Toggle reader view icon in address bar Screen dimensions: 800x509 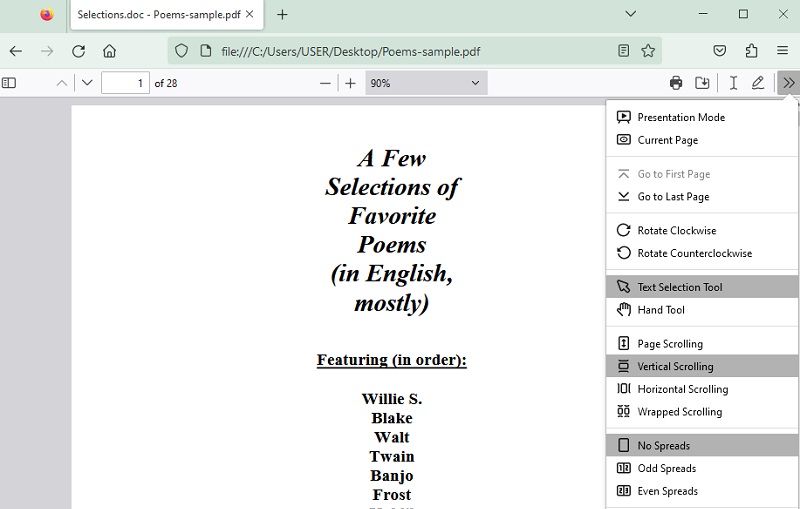pyautogui.click(x=623, y=50)
